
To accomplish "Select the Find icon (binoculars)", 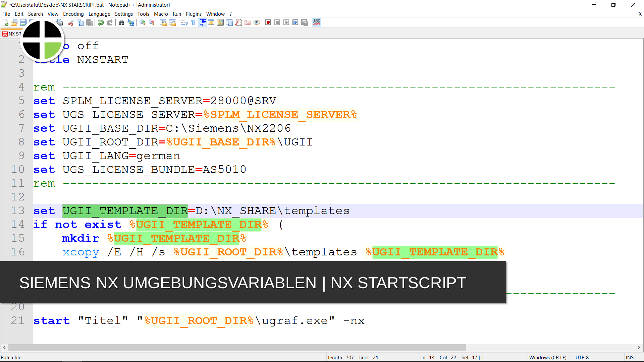I will (x=121, y=22).
